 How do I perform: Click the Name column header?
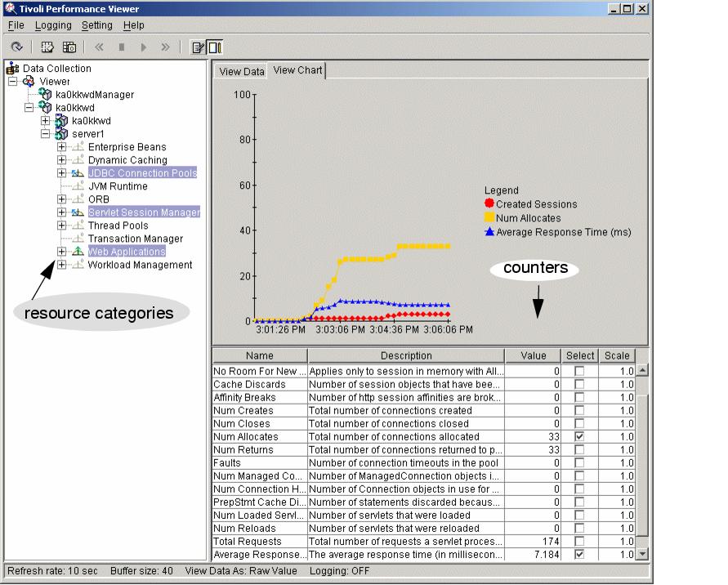coord(260,355)
